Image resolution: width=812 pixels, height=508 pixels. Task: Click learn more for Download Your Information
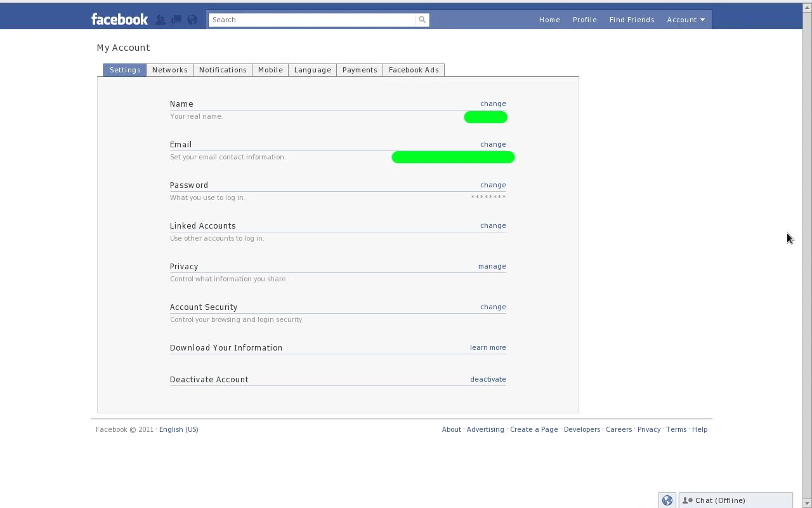point(488,347)
